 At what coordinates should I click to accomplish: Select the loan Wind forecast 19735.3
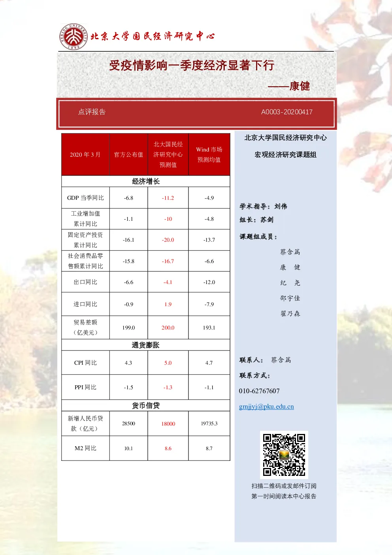[209, 424]
